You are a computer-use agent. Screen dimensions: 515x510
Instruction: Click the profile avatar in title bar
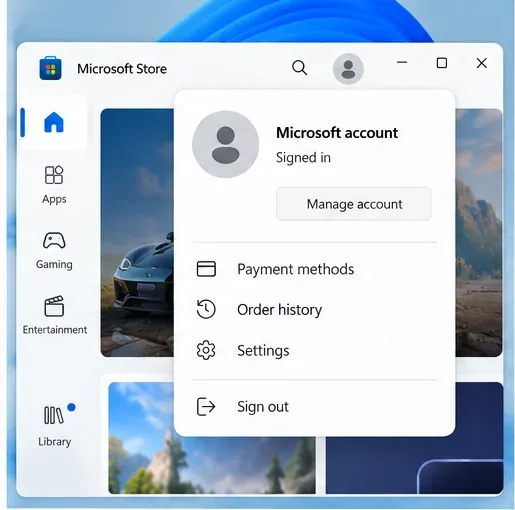click(x=348, y=69)
